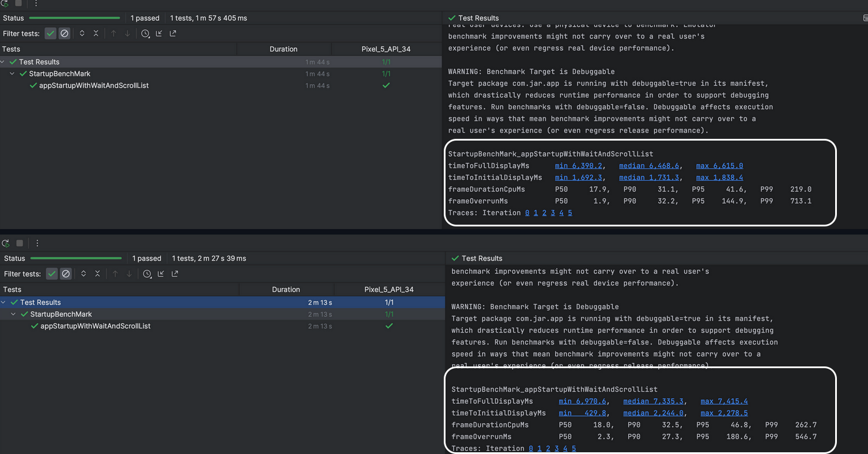Rerun the tests in the 2 m 27 s run panel
The width and height of the screenshot is (868, 454).
(x=6, y=243)
